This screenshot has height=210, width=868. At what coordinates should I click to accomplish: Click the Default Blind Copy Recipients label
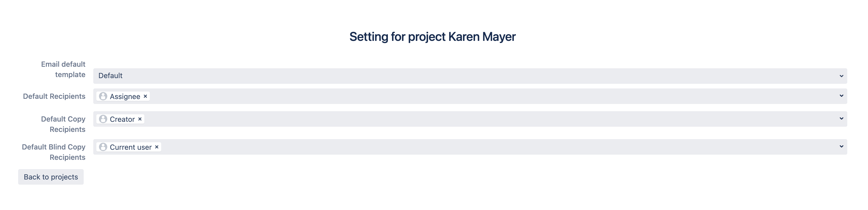pos(54,152)
